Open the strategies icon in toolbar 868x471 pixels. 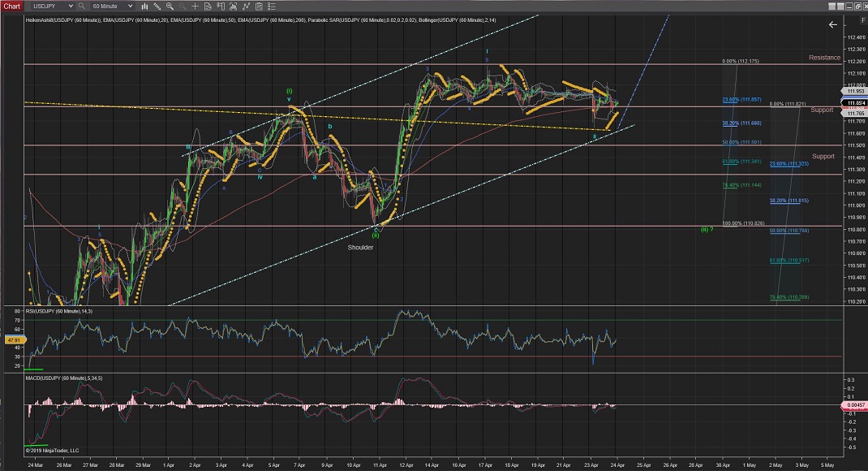[x=259, y=6]
